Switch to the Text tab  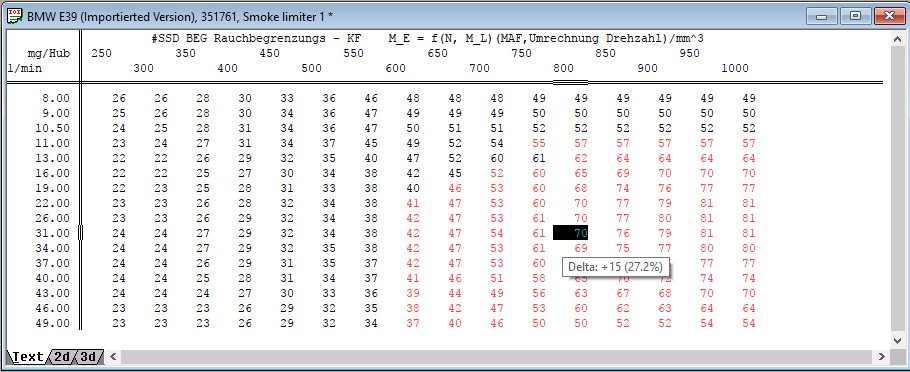coord(27,357)
